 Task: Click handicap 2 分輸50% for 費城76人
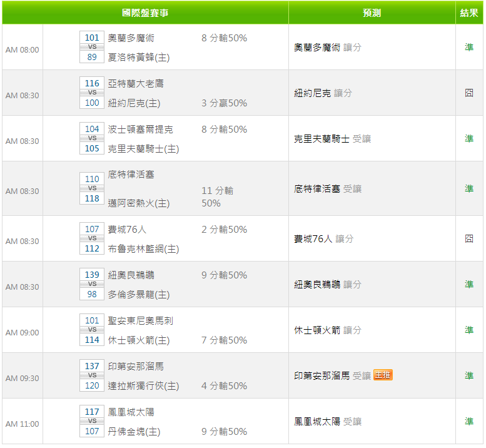224,230
